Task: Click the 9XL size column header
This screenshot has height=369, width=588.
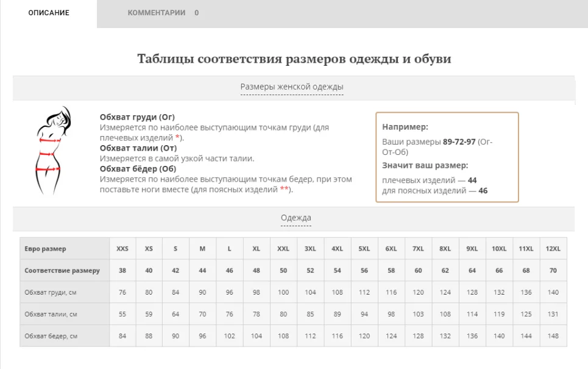Action: (x=472, y=248)
